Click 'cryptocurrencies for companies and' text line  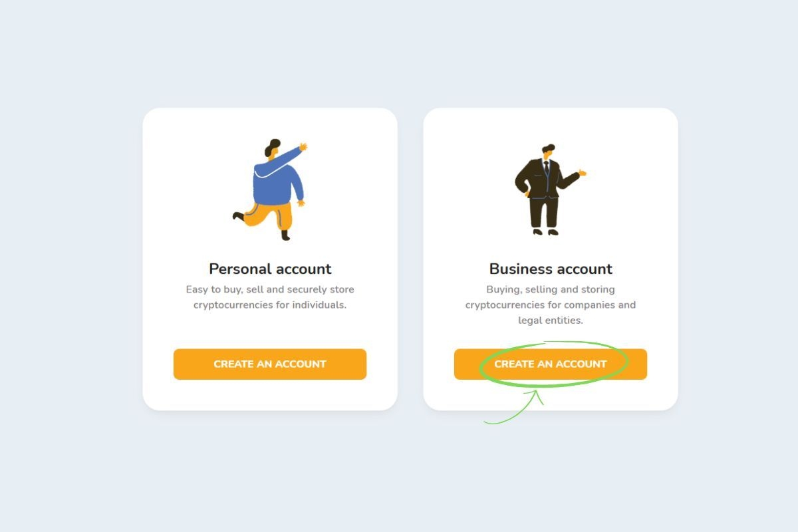tap(551, 305)
